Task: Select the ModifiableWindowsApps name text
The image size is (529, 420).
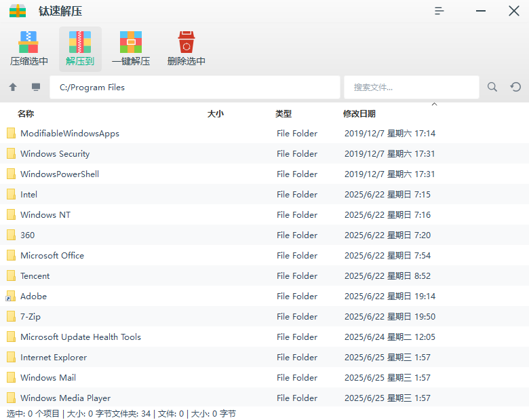Action: [70, 134]
